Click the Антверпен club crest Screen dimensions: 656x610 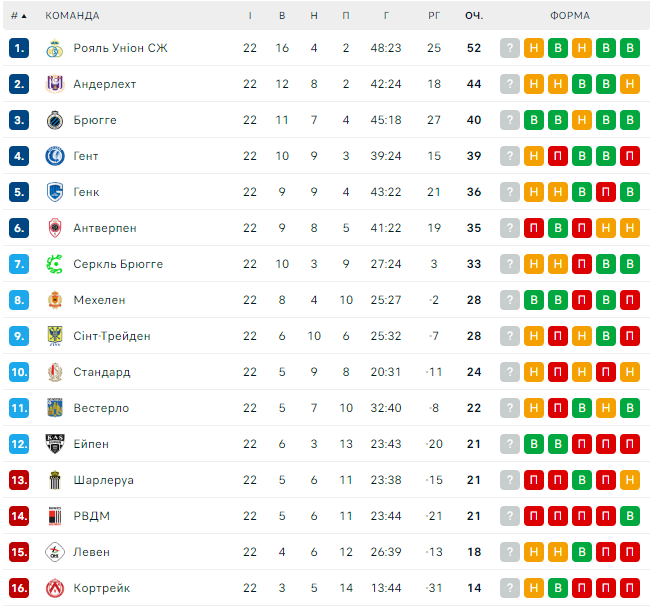coord(55,228)
